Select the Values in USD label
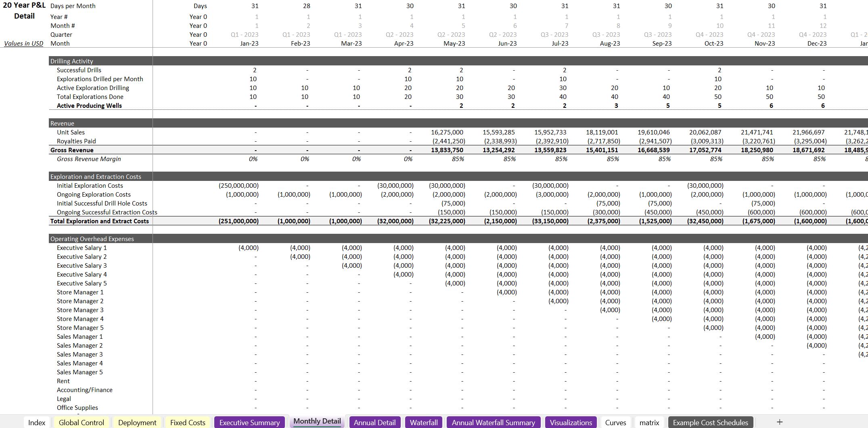This screenshot has height=428, width=868. [23, 44]
